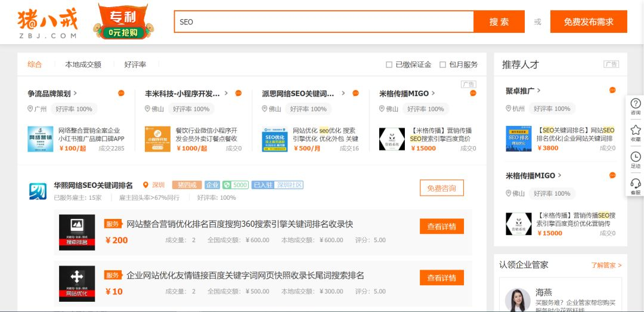Image resolution: width=644 pixels, height=312 pixels.
Task: Click the 华熙网络 shop logo icon
Action: (38, 191)
